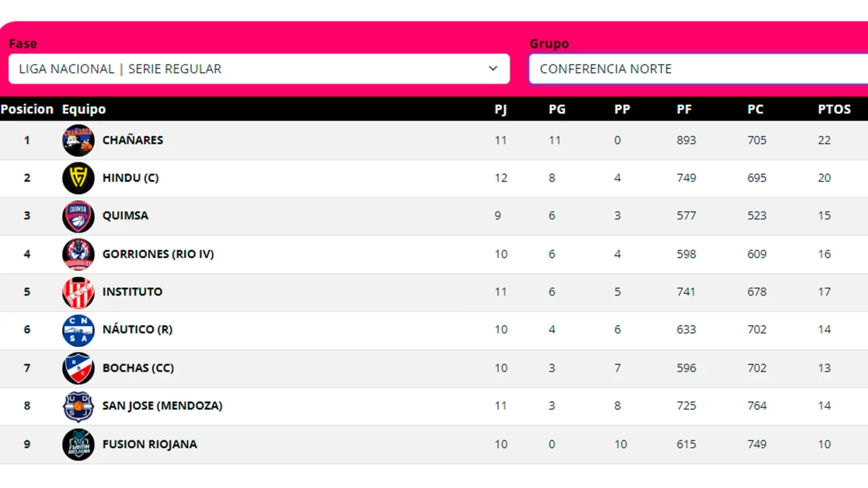Screen dimensions: 868x488
Task: Click the Instituto team logo
Action: pos(78,292)
